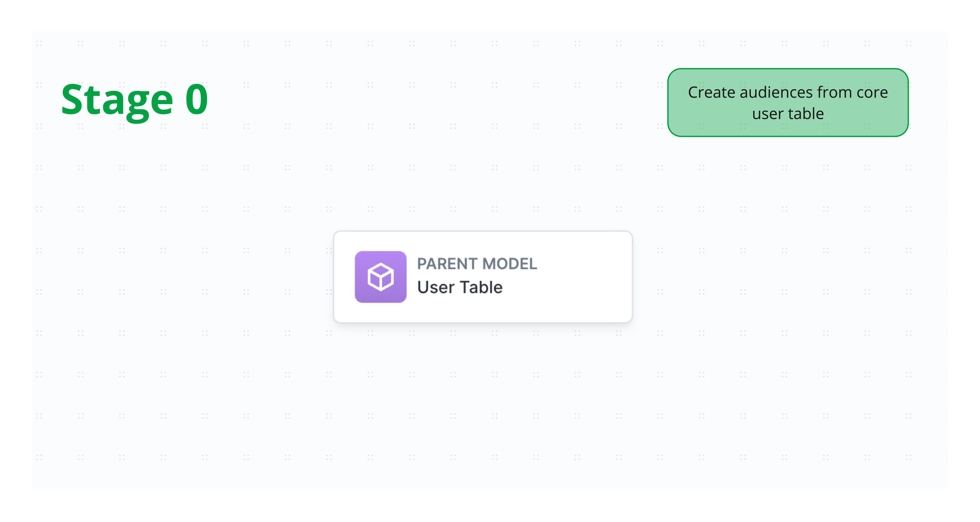Click the 'Create audiences from core user table' button
980x522 pixels.
(788, 102)
